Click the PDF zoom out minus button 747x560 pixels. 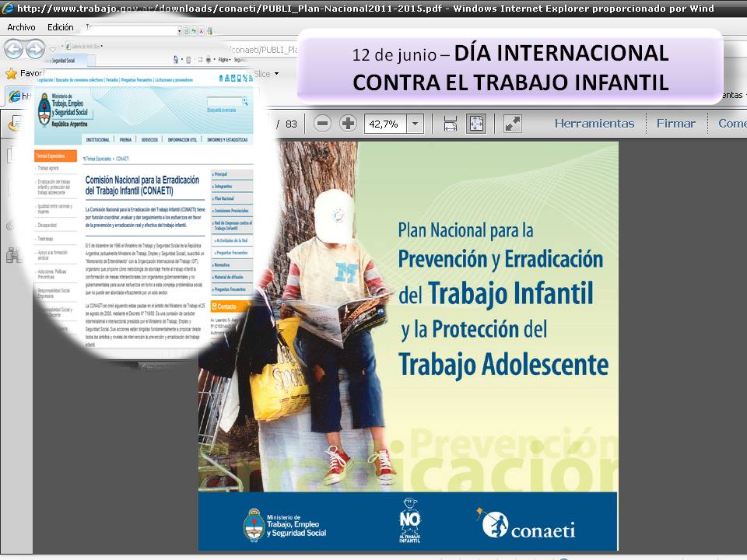322,124
